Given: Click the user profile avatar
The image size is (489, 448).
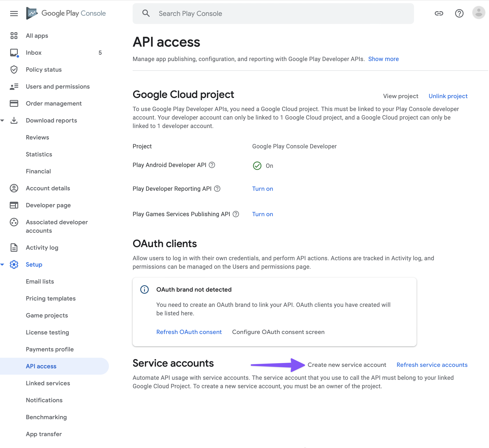Looking at the screenshot, I should click(478, 13).
